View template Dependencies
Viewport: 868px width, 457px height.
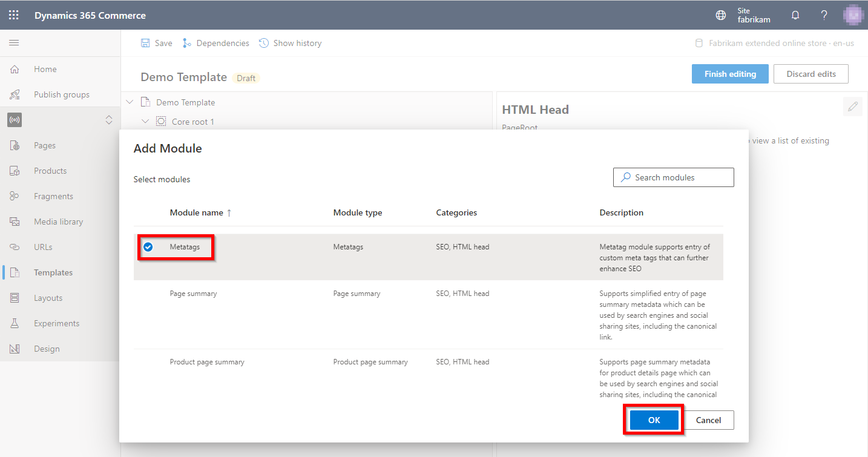[x=215, y=42]
